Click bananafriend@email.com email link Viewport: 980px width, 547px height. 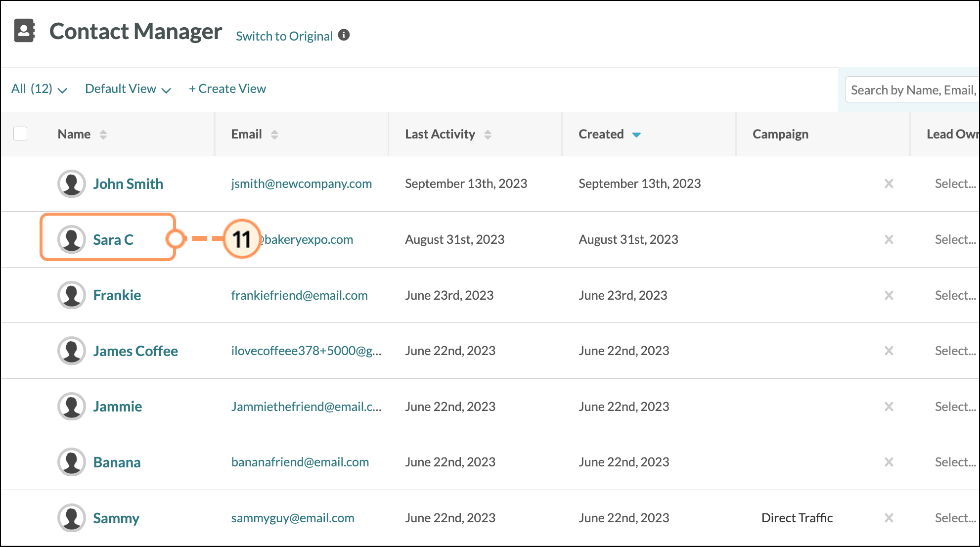click(x=300, y=462)
